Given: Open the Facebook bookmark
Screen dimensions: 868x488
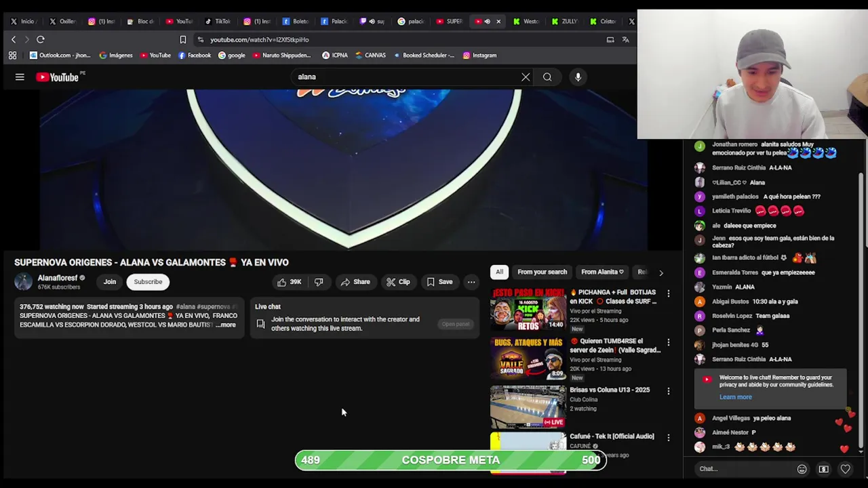Looking at the screenshot, I should [194, 56].
